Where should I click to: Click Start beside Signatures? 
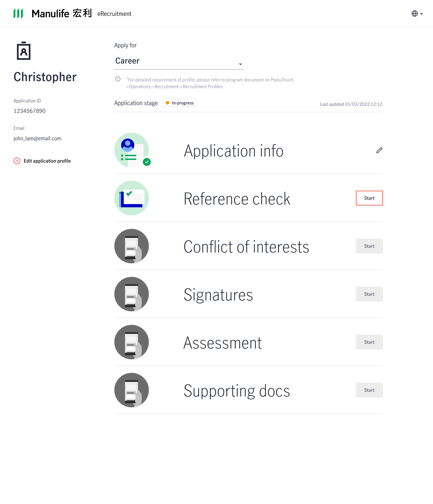pyautogui.click(x=369, y=294)
